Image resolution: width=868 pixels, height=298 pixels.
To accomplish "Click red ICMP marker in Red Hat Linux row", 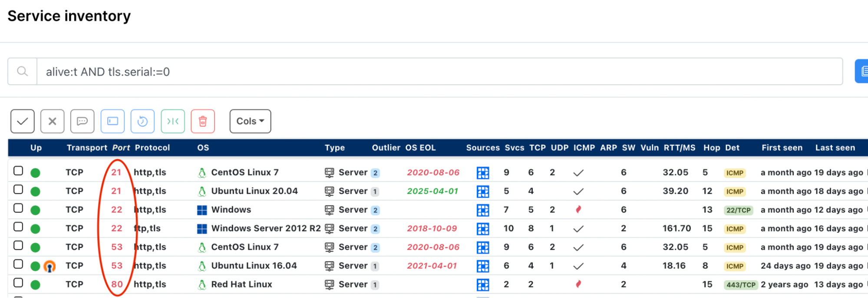I will 578,284.
